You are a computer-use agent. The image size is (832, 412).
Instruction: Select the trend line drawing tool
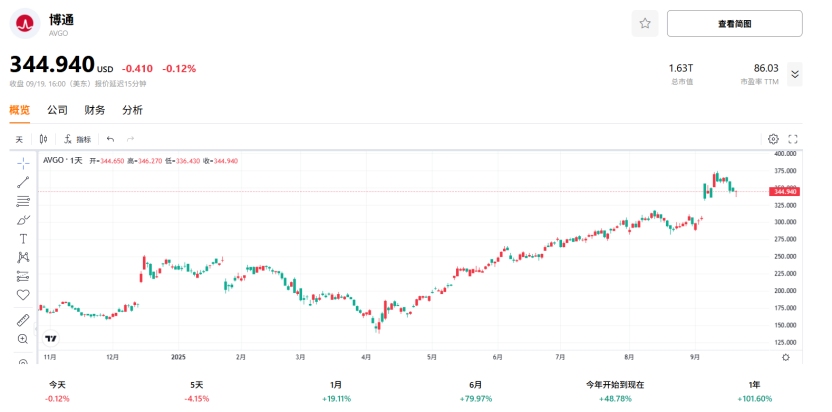click(x=23, y=182)
